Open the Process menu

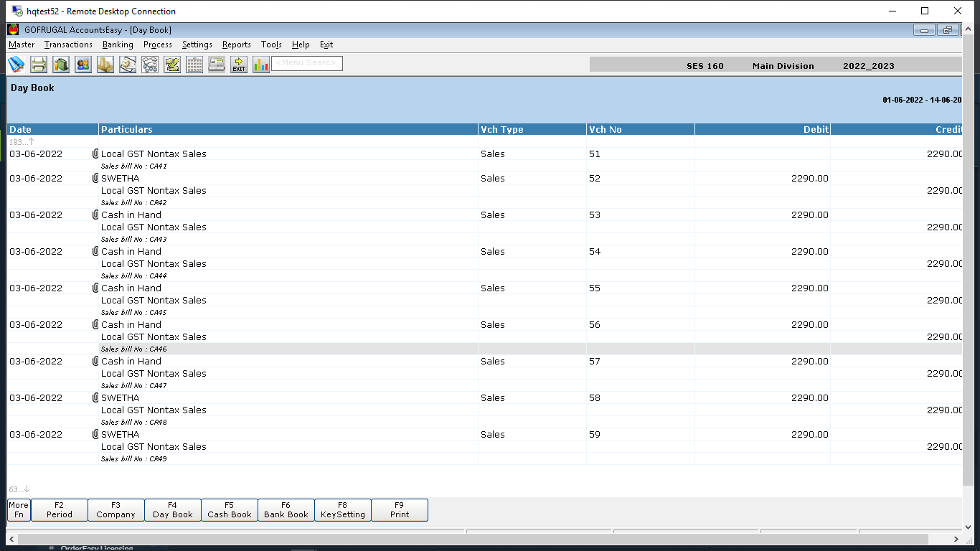coord(158,44)
